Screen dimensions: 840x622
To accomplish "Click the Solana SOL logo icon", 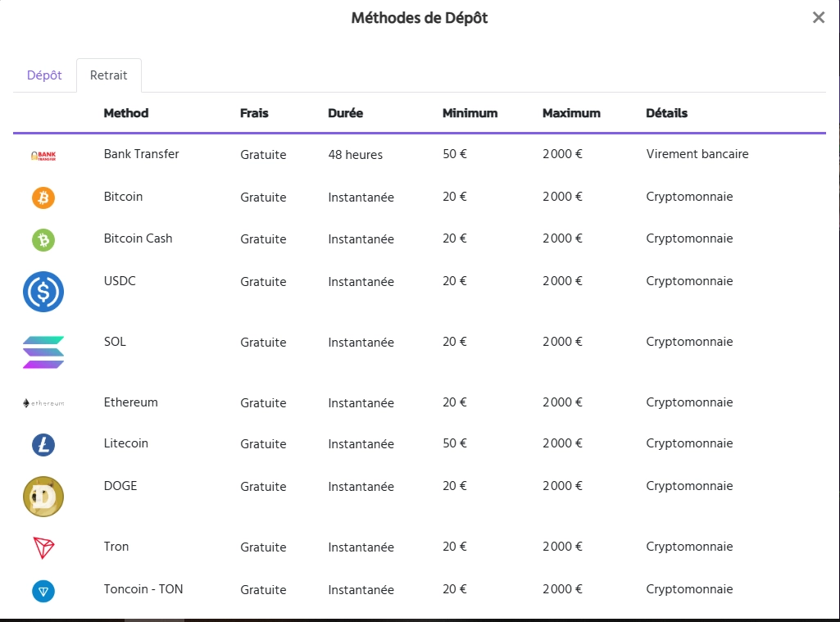I will click(x=43, y=352).
